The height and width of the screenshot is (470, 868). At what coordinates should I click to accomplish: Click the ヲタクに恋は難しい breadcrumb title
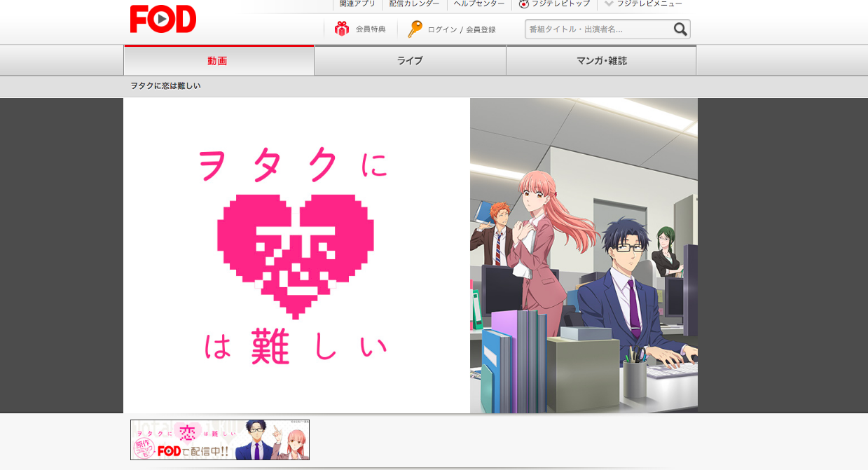(166, 86)
